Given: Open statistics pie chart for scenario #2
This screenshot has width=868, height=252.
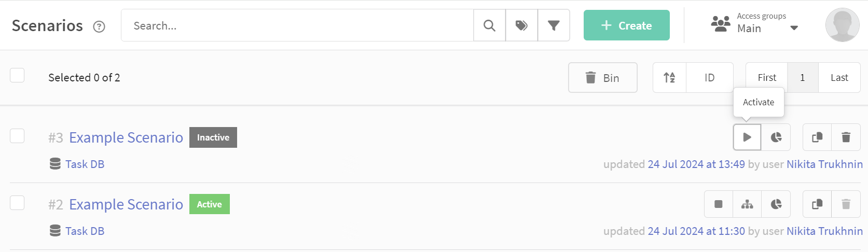Looking at the screenshot, I should point(776,204).
